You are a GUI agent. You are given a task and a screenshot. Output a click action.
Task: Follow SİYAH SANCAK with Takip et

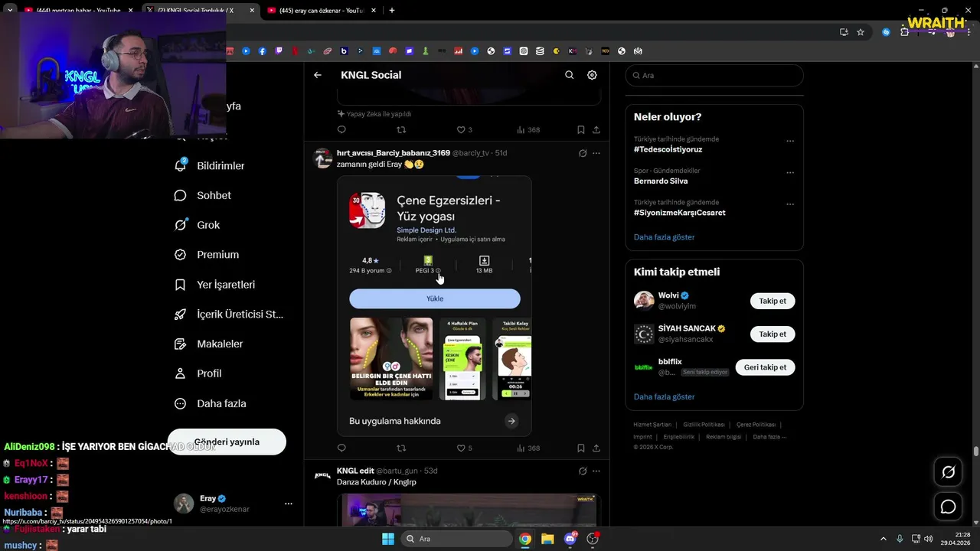(773, 334)
